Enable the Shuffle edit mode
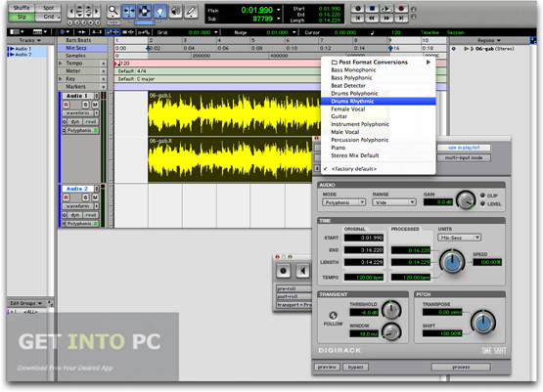 click(x=22, y=8)
